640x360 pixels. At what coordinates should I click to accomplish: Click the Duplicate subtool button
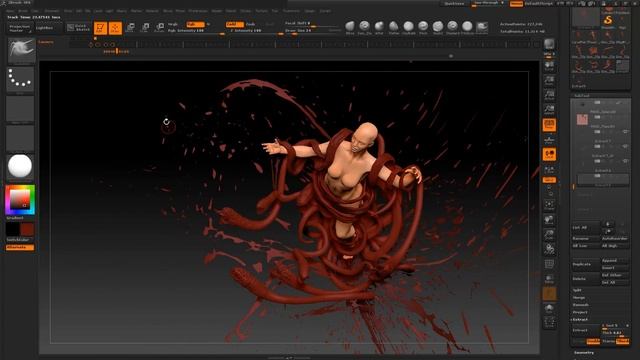coord(585,264)
